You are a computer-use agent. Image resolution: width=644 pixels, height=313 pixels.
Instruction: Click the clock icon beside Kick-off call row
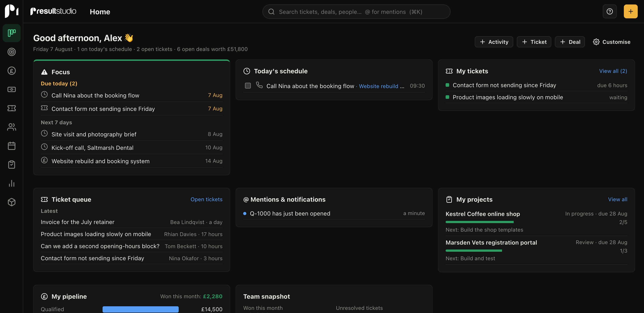(x=44, y=147)
